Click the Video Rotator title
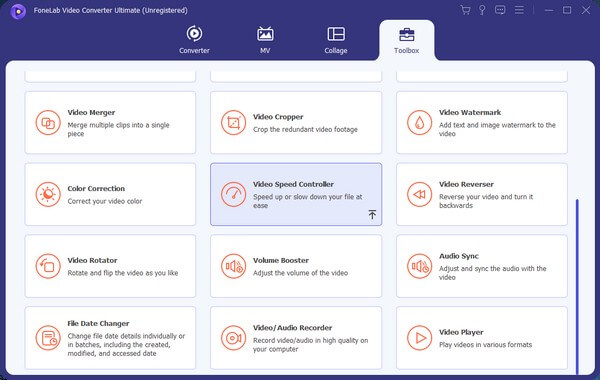The height and width of the screenshot is (380, 600). (92, 260)
